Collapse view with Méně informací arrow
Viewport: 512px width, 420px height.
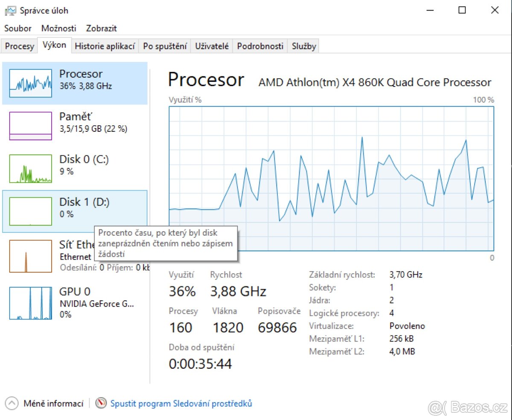[12, 403]
